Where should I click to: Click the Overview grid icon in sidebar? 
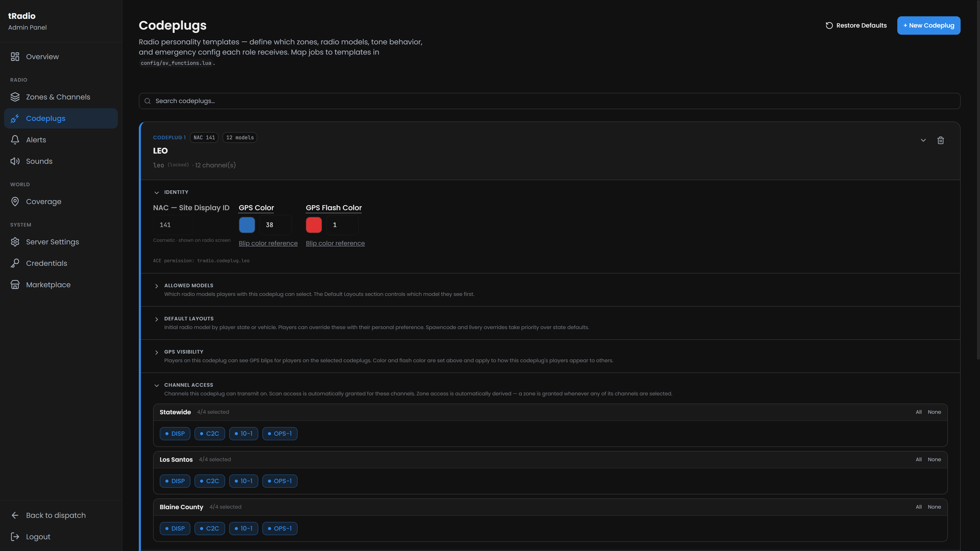point(15,57)
